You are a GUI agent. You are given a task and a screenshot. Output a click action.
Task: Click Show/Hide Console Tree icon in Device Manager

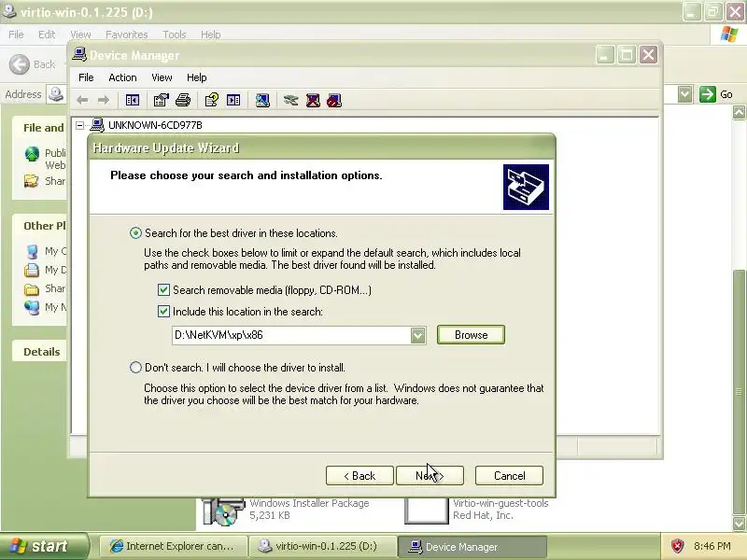click(132, 100)
